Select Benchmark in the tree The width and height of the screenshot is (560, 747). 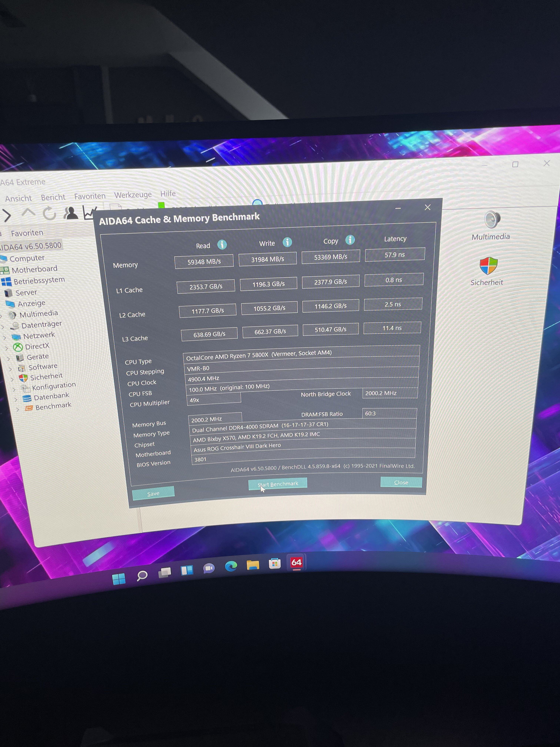click(x=53, y=406)
